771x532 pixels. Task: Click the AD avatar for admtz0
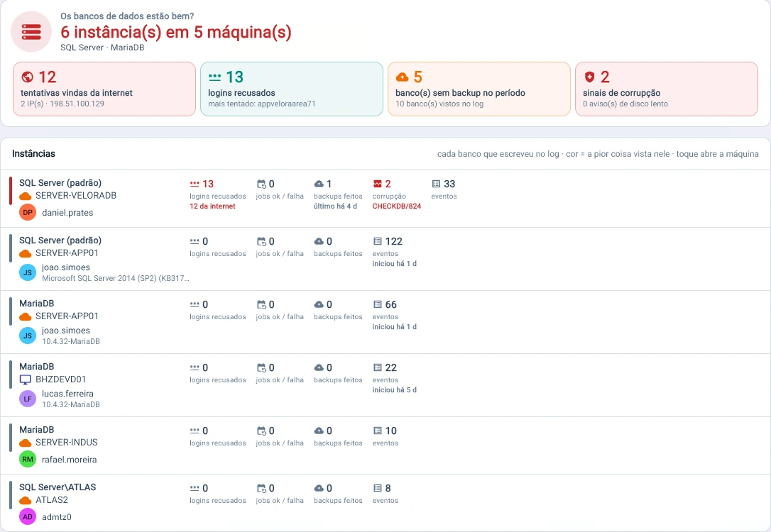coord(28,517)
